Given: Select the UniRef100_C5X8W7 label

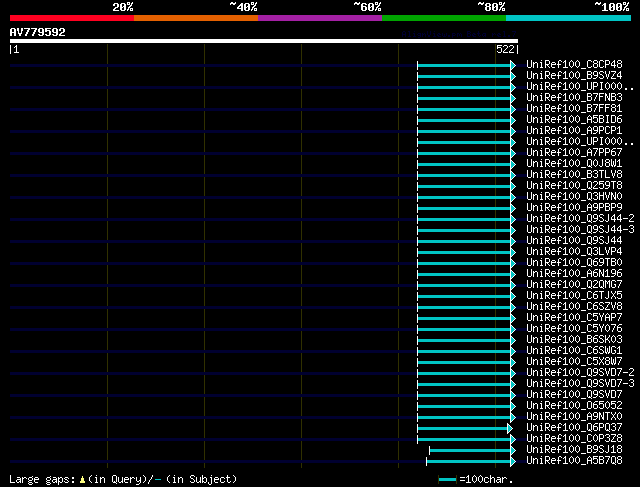Looking at the screenshot, I should click(574, 362).
